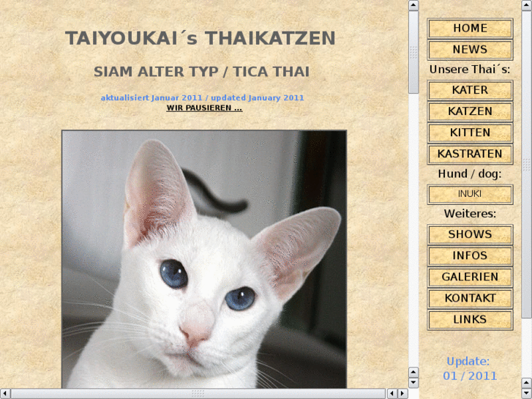Click menu frame lower scroll-up arrow

527,383
